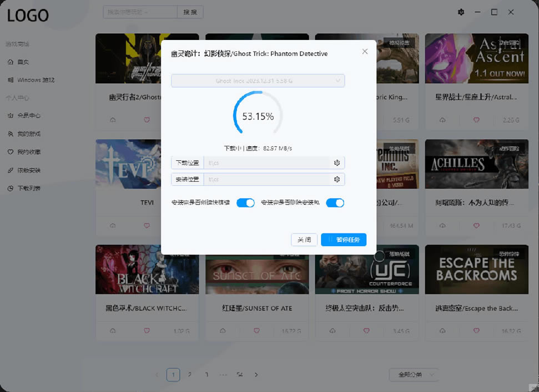This screenshot has height=392, width=539.
Task: Open the all categories dropdown
Action: click(x=414, y=374)
